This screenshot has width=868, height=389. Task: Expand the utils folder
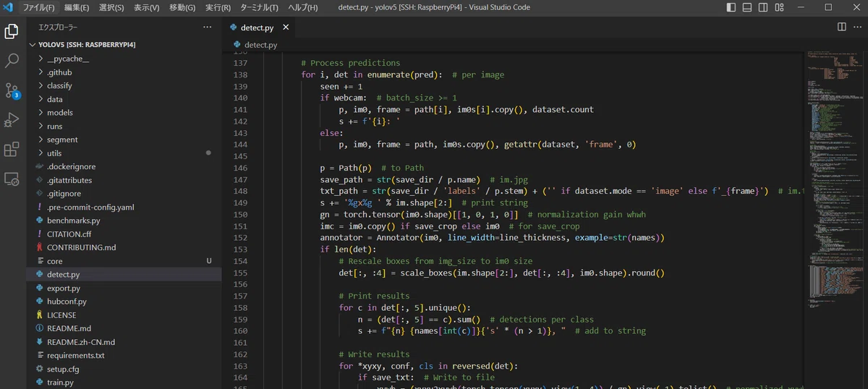coord(124,153)
